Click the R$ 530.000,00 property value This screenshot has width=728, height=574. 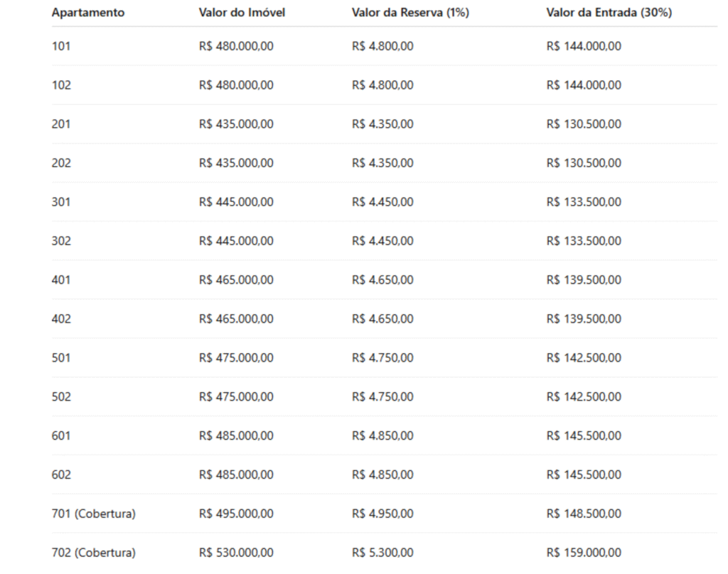236,553
